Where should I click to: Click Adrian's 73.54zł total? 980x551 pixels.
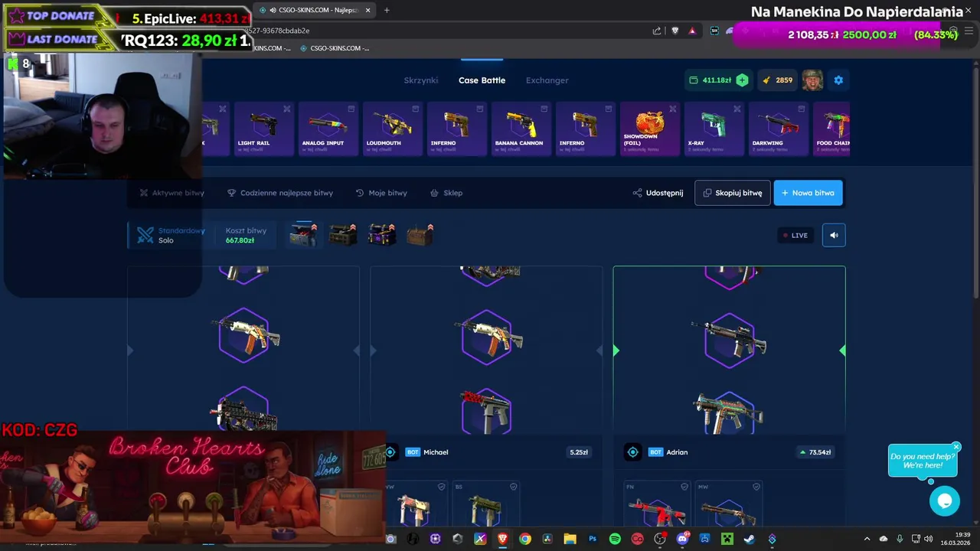tap(815, 452)
